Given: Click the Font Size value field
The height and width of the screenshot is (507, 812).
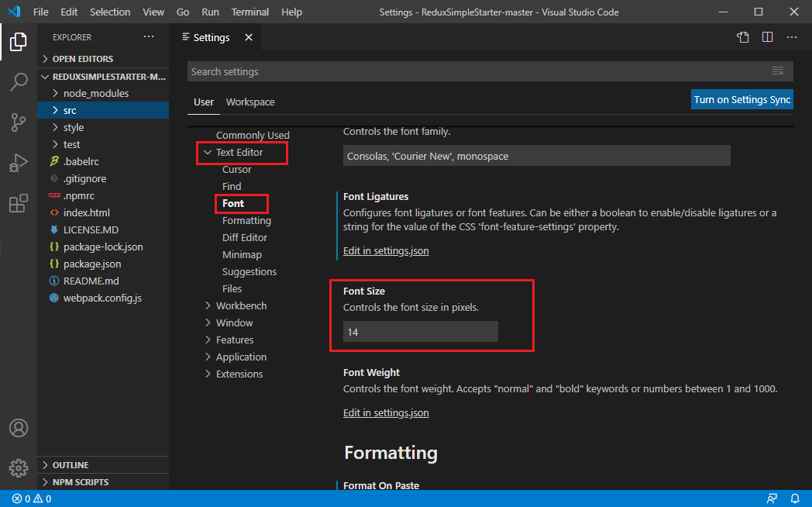Looking at the screenshot, I should point(421,332).
